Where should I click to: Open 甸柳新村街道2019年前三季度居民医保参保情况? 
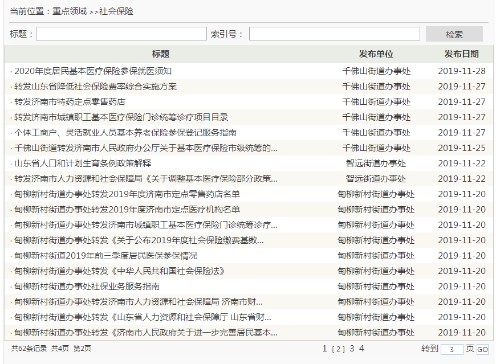point(106,256)
